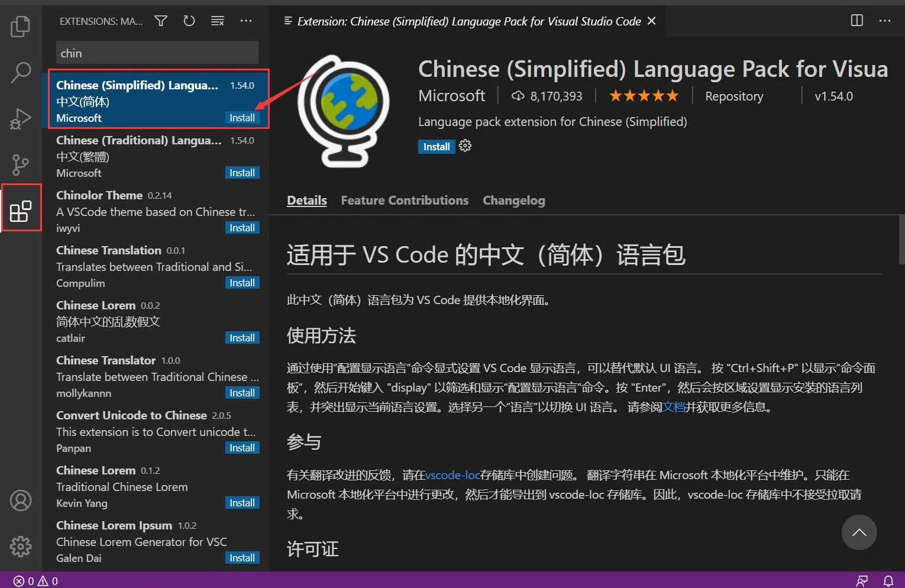This screenshot has width=905, height=588.
Task: Refresh the extensions list
Action: coord(189,21)
